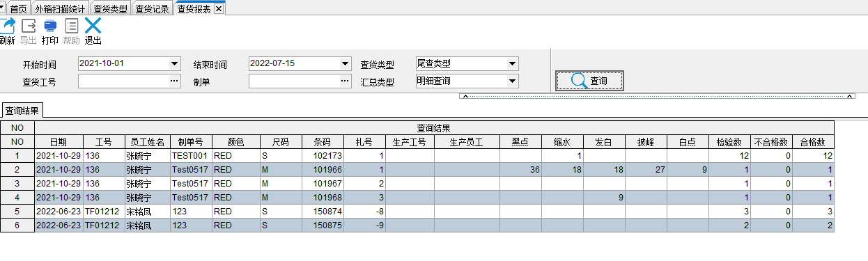The width and height of the screenshot is (868, 261).
Task: Click the 打印 print icon
Action: pos(50,26)
